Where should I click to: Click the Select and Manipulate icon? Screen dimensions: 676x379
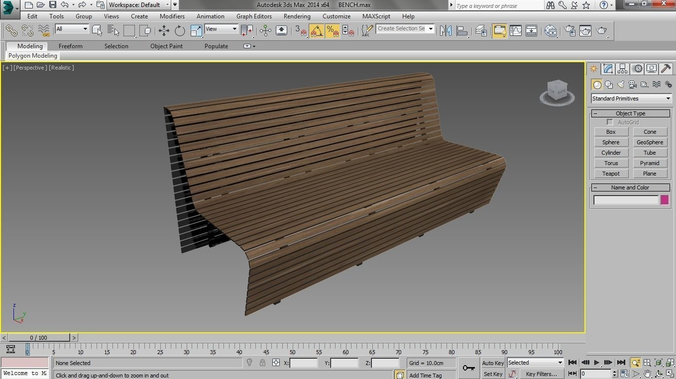265,31
